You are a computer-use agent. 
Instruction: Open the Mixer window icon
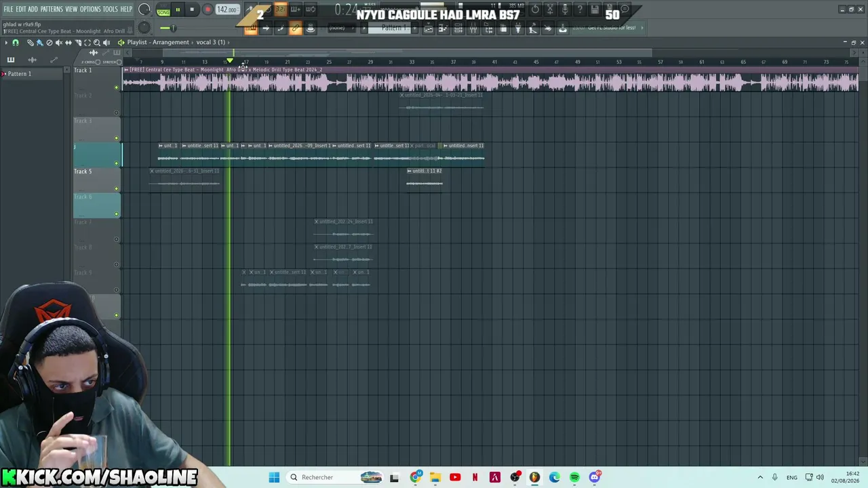click(473, 28)
